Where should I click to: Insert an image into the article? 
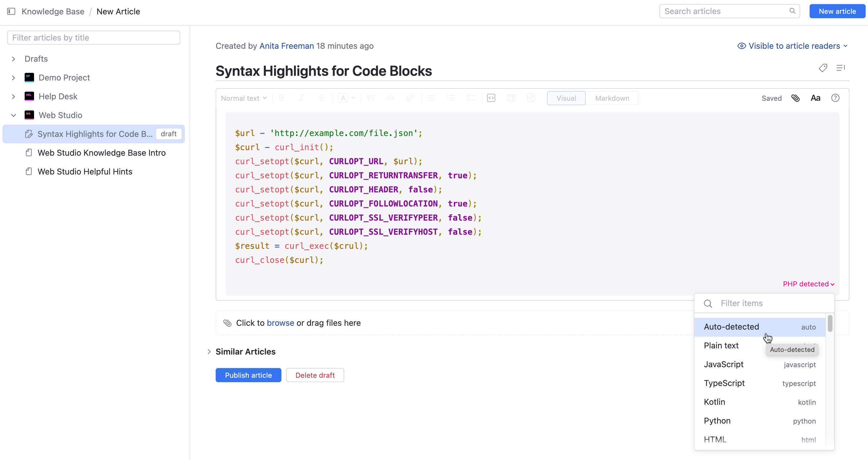pos(531,98)
